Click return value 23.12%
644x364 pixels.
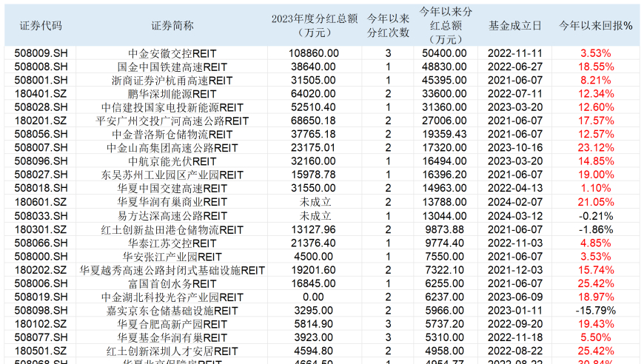(596, 148)
